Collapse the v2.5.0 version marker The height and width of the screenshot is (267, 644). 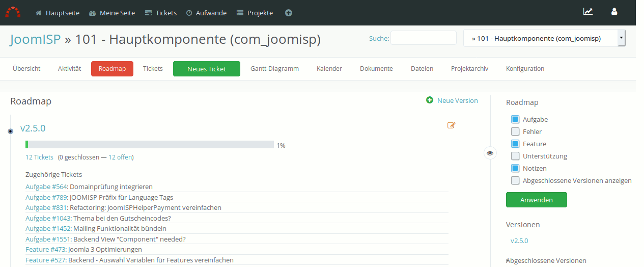tap(10, 131)
